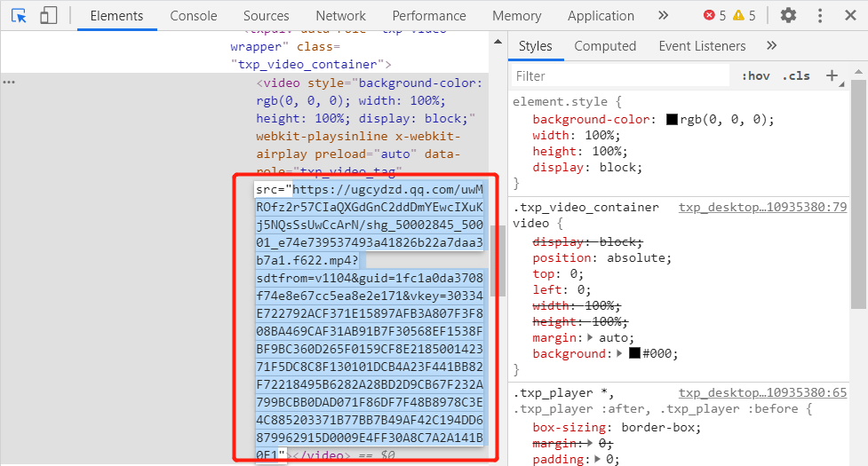
Task: Open the three-dot customize DevTools menu
Action: tap(820, 15)
